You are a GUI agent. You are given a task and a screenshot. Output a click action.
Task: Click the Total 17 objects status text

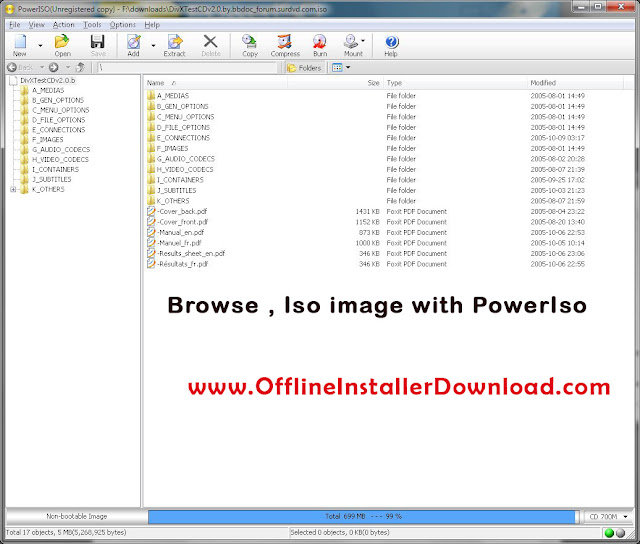click(66, 533)
